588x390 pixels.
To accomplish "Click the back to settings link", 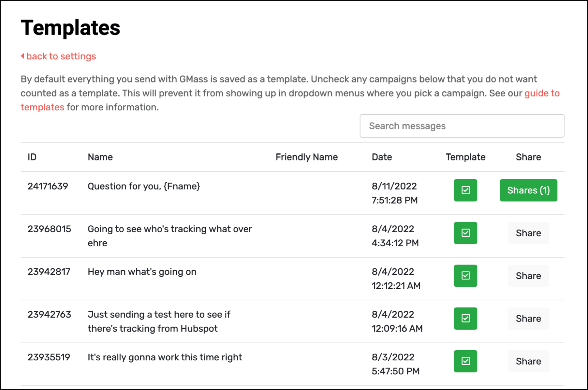I will [x=59, y=56].
